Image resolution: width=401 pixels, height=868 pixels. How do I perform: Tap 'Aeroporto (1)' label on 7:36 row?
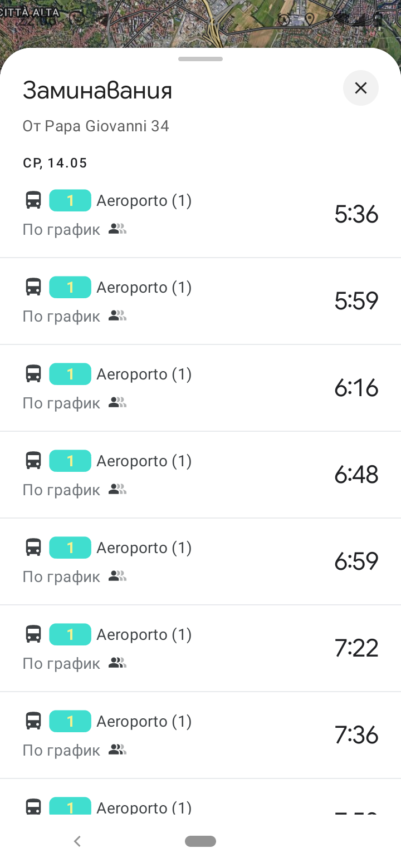pos(144,721)
